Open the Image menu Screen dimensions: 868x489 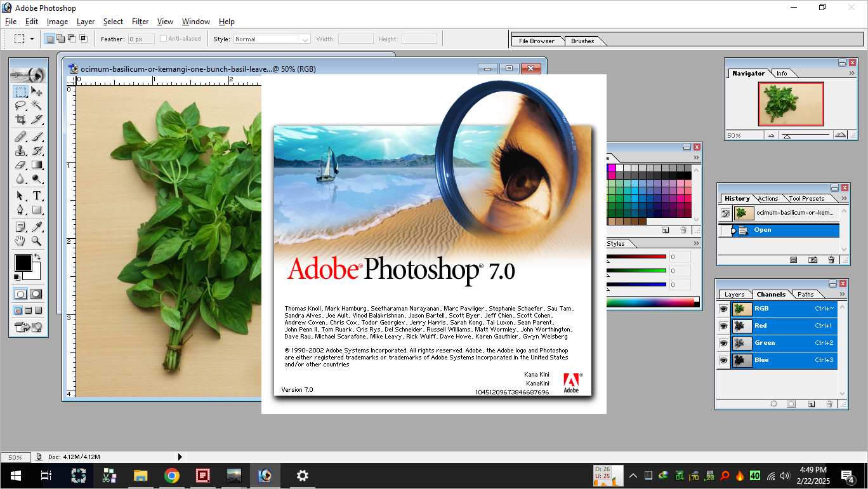tap(57, 22)
